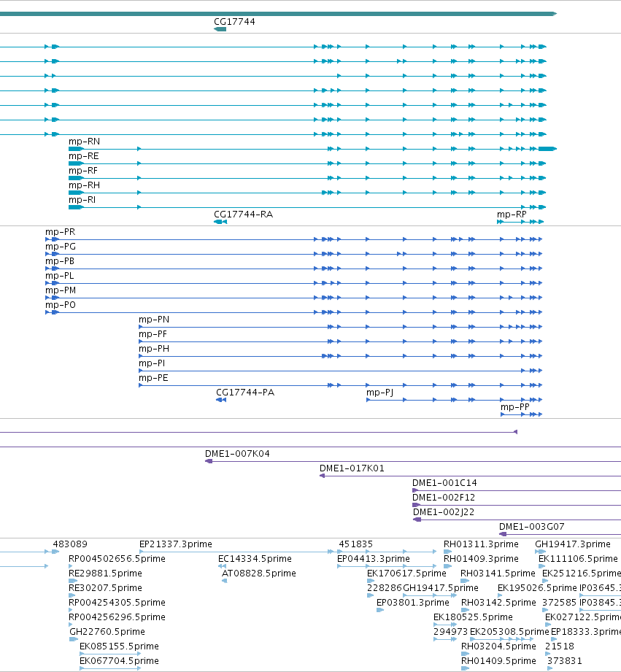Click the CG17744-RA transcript label
The height and width of the screenshot is (672, 621).
pyautogui.click(x=244, y=215)
